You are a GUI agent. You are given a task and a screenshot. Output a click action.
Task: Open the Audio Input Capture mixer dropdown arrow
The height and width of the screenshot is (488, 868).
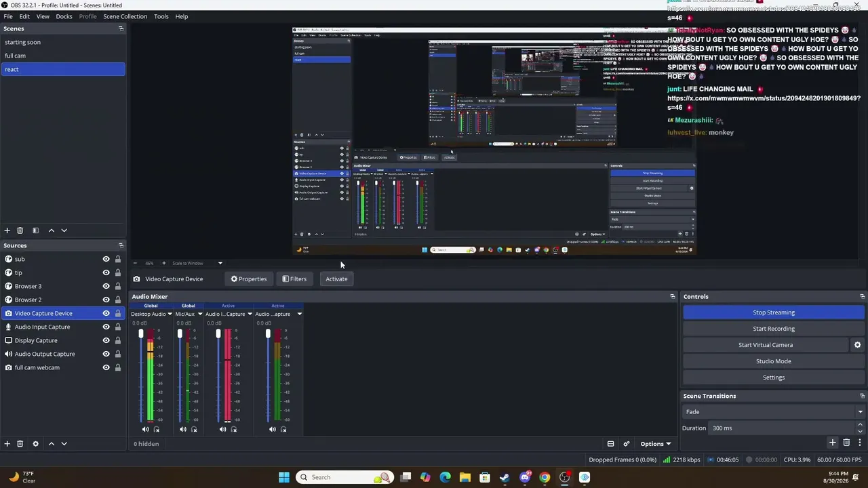tap(250, 314)
